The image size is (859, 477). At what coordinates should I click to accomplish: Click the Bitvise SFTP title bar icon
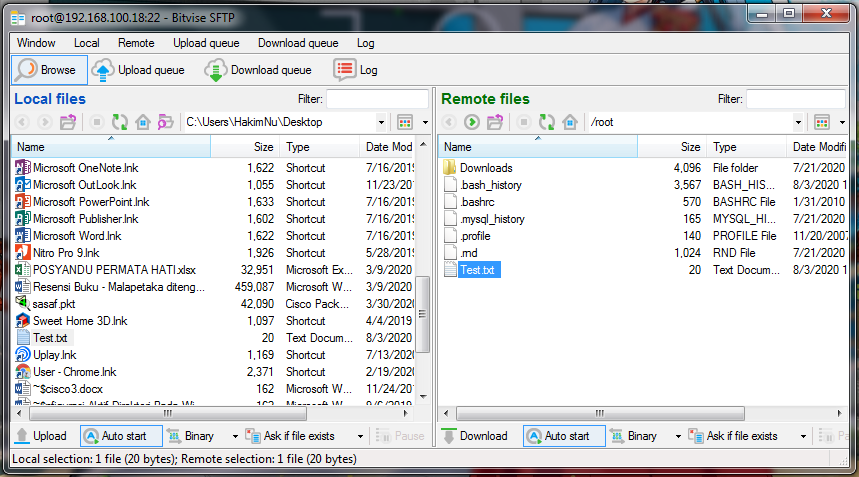point(18,18)
